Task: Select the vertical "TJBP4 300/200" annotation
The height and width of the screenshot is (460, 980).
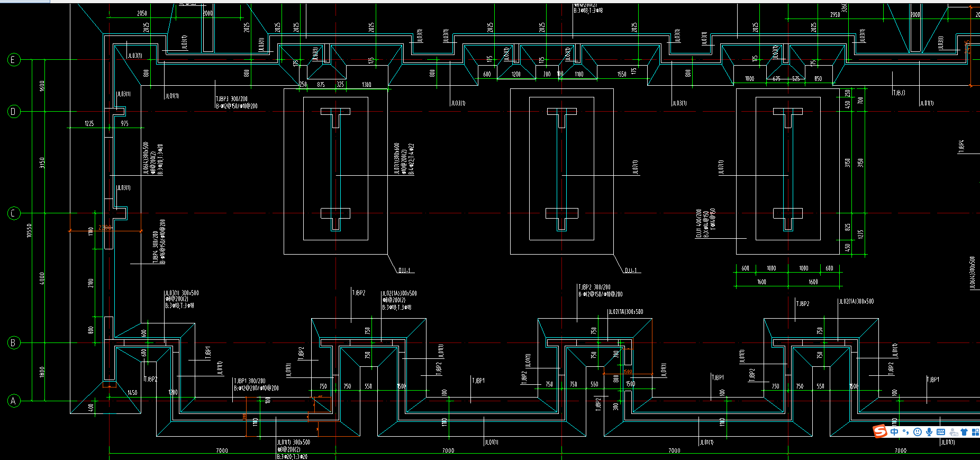Action: point(156,247)
